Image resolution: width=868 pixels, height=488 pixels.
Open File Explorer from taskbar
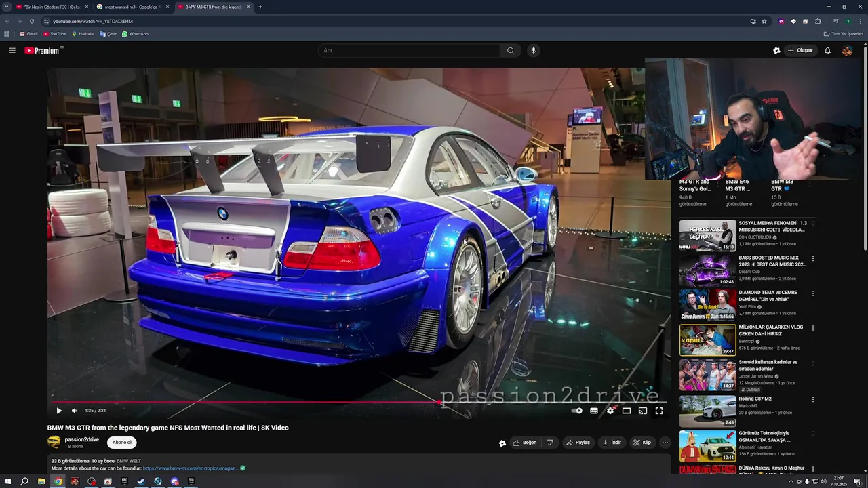[x=41, y=481]
